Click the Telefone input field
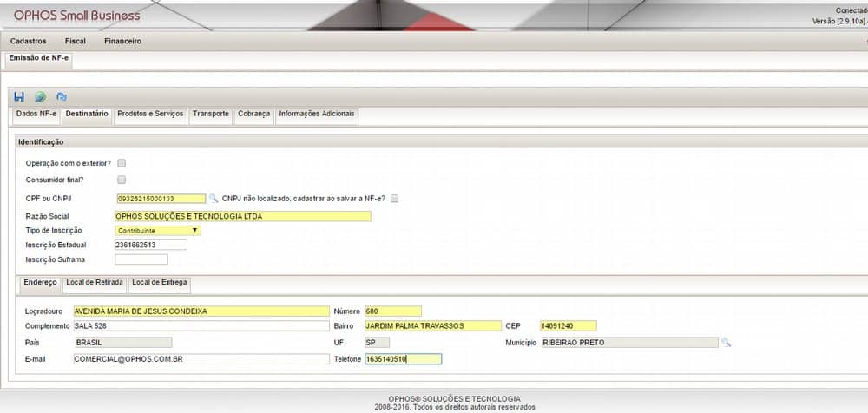 (x=403, y=359)
